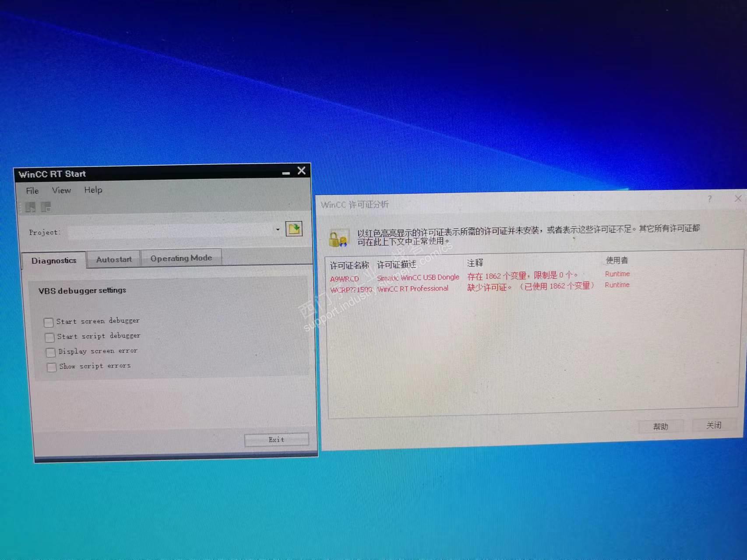Click the second toolbar icon below View
Image resolution: width=747 pixels, height=560 pixels.
point(46,206)
